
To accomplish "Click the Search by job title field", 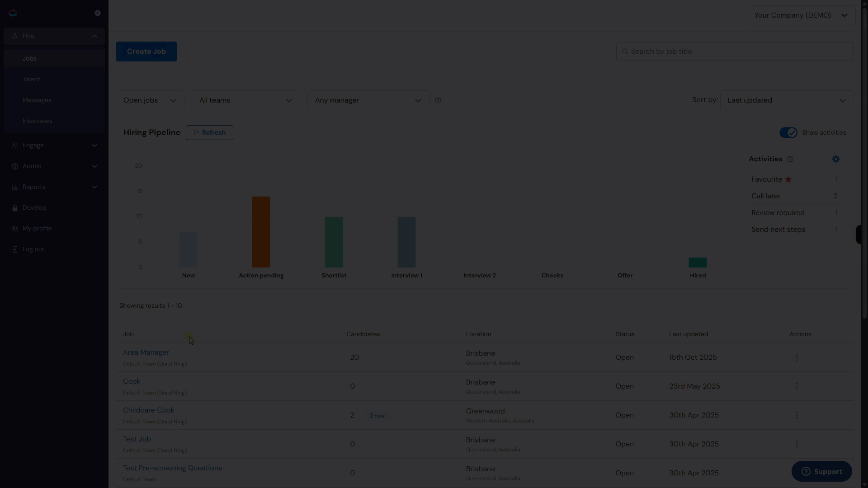I will (735, 52).
